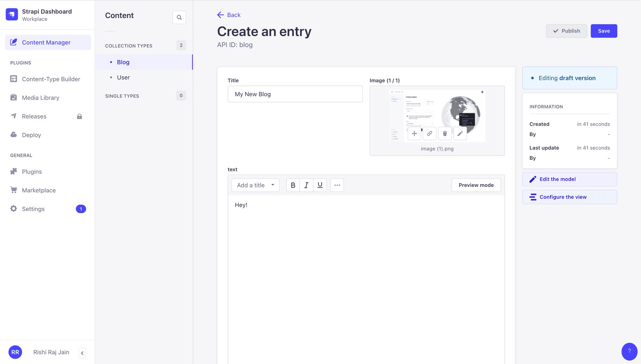Edit the image using the pencil icon
The image size is (641, 364).
point(460,133)
